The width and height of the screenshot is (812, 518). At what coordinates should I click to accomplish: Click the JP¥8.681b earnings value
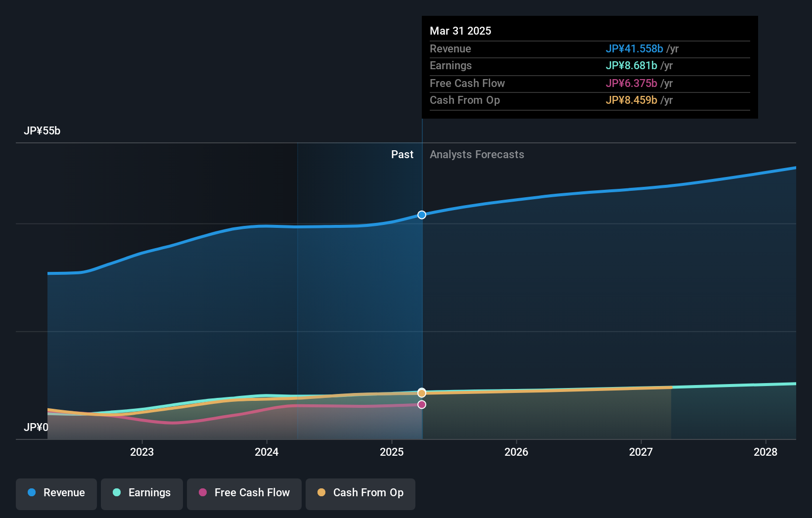(x=632, y=65)
